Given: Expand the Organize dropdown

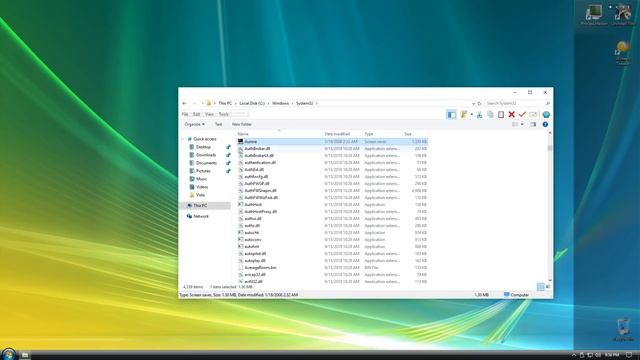Looking at the screenshot, I should coord(194,124).
